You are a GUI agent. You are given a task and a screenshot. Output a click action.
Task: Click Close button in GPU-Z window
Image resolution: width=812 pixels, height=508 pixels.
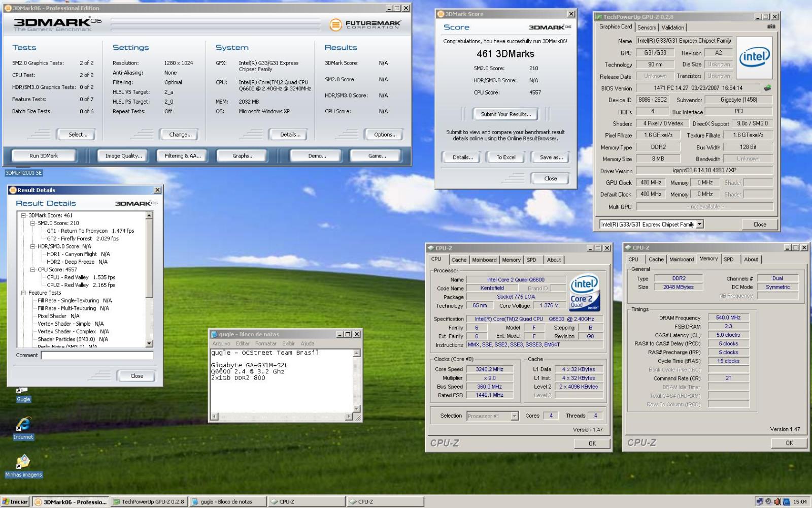click(x=760, y=225)
